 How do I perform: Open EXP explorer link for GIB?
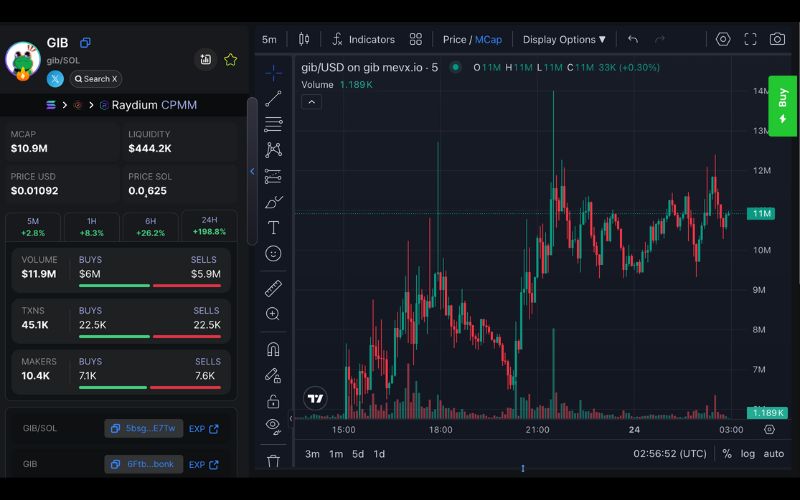tap(204, 465)
